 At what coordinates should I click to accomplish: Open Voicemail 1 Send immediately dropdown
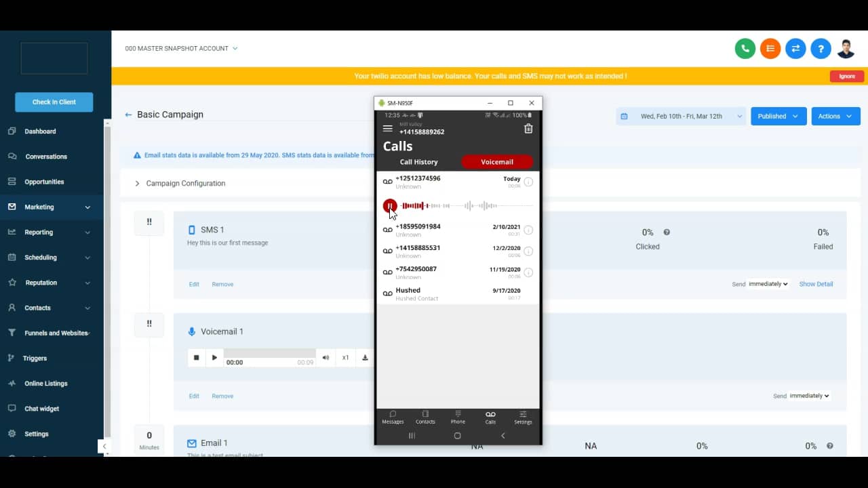(810, 396)
